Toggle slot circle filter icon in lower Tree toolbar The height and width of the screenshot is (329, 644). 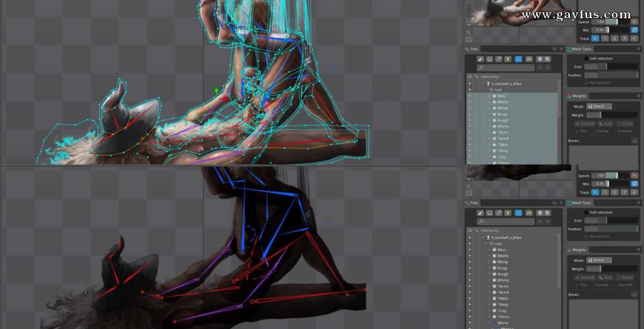point(489,213)
